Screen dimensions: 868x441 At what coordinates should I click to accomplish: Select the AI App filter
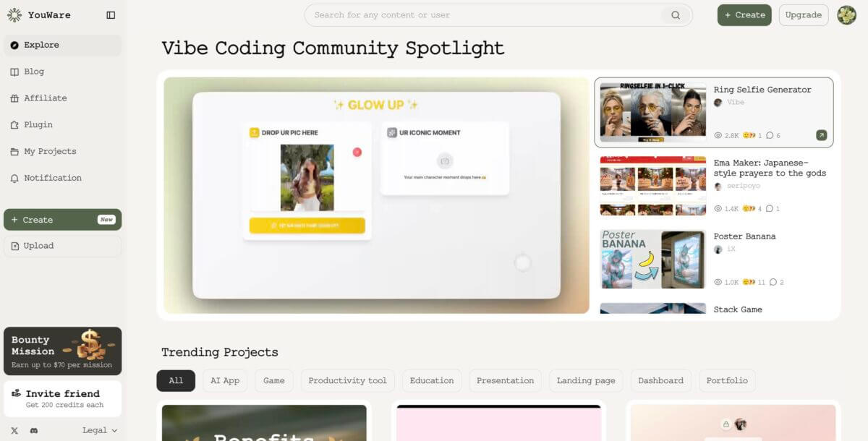tap(225, 380)
